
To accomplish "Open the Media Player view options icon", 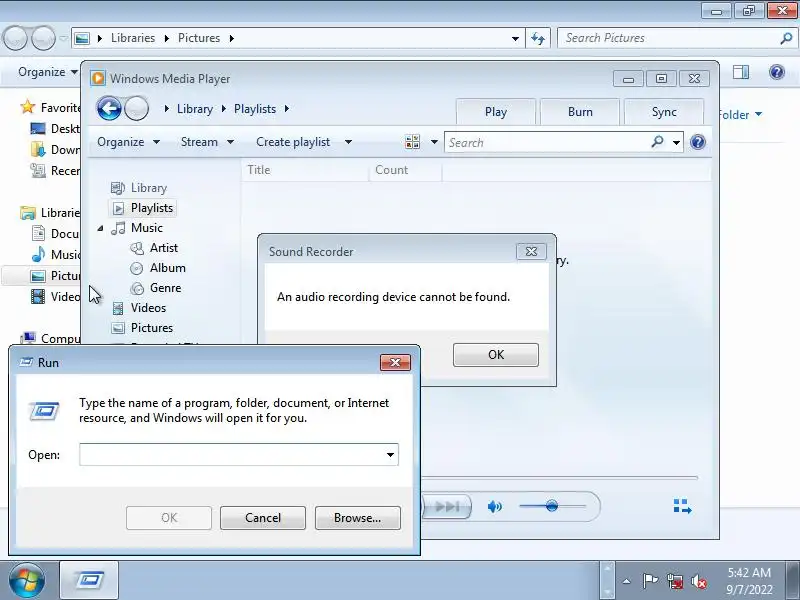I will [412, 142].
